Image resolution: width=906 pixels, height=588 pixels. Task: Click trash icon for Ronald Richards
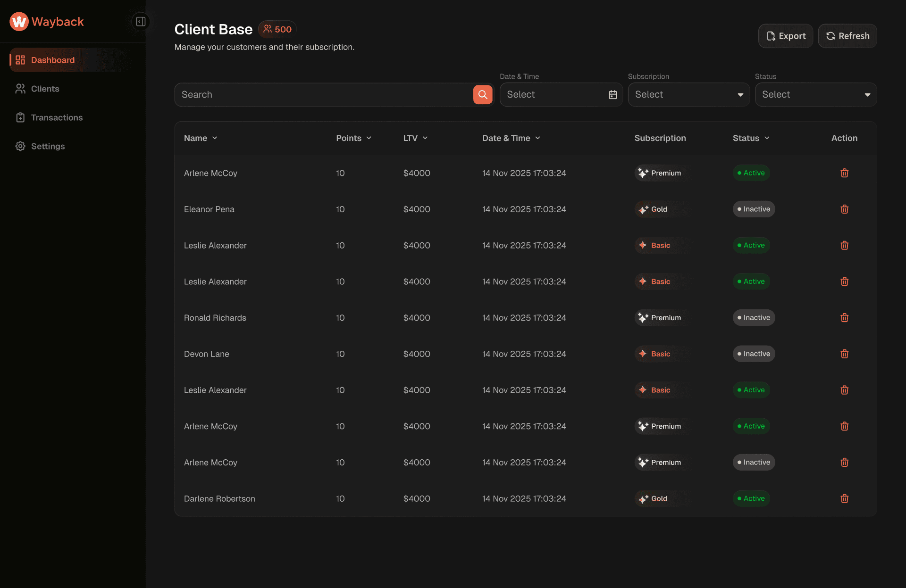coord(844,318)
